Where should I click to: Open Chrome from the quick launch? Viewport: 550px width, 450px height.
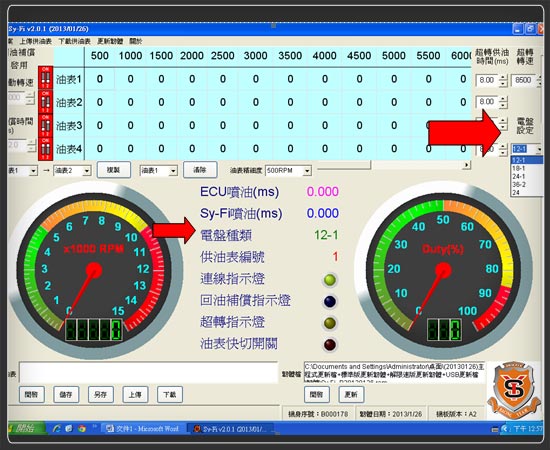(82, 428)
